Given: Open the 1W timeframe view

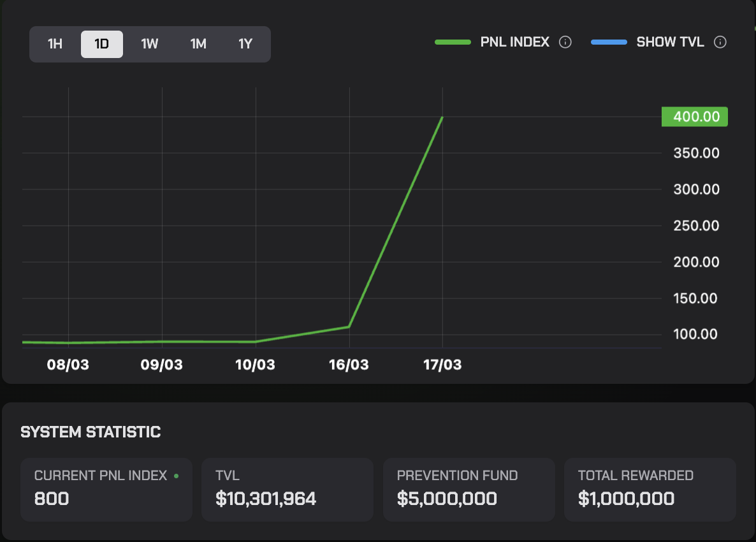Looking at the screenshot, I should coord(150,44).
